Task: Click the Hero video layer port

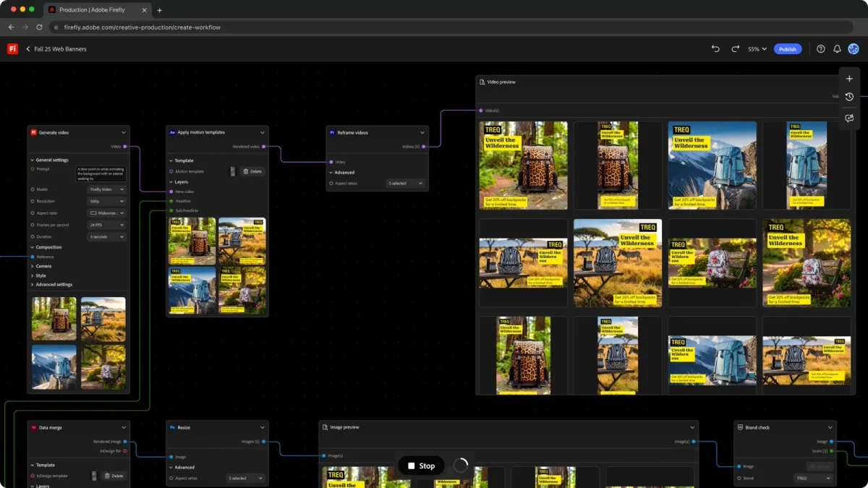Action: tap(171, 192)
